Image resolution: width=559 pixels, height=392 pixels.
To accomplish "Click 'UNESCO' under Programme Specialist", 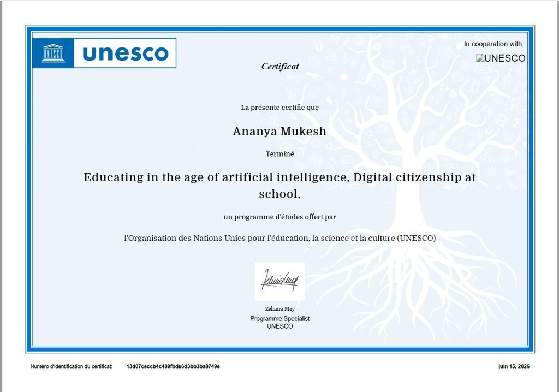I will [x=280, y=326].
